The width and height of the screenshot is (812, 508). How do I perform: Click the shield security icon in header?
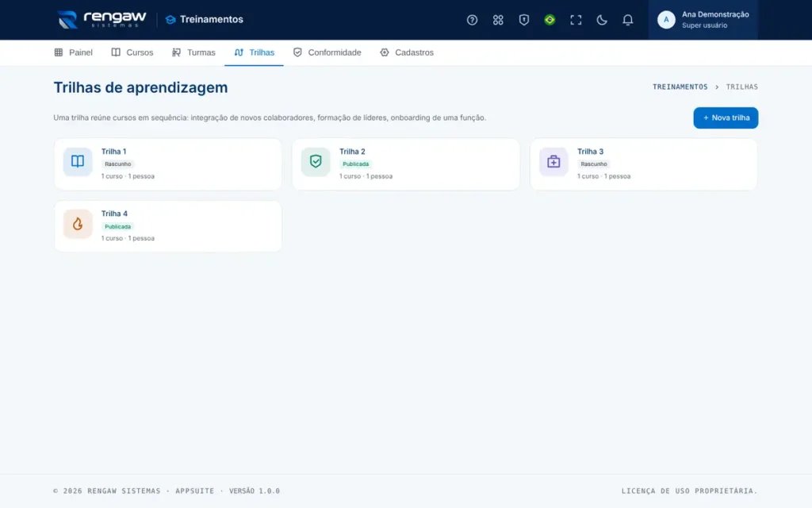pyautogui.click(x=523, y=20)
